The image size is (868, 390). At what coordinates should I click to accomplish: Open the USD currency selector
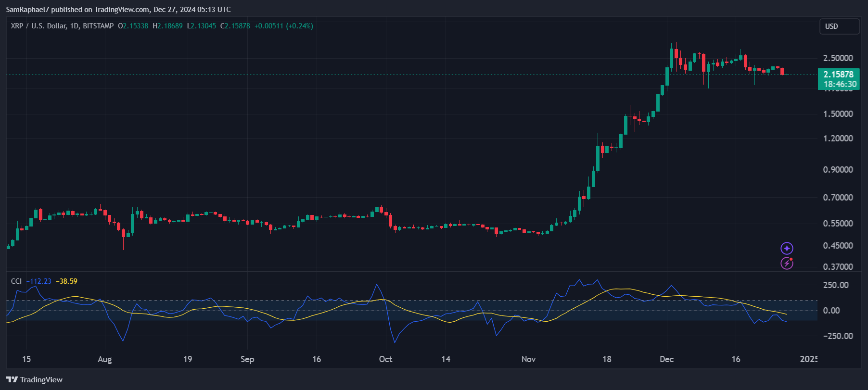[840, 26]
